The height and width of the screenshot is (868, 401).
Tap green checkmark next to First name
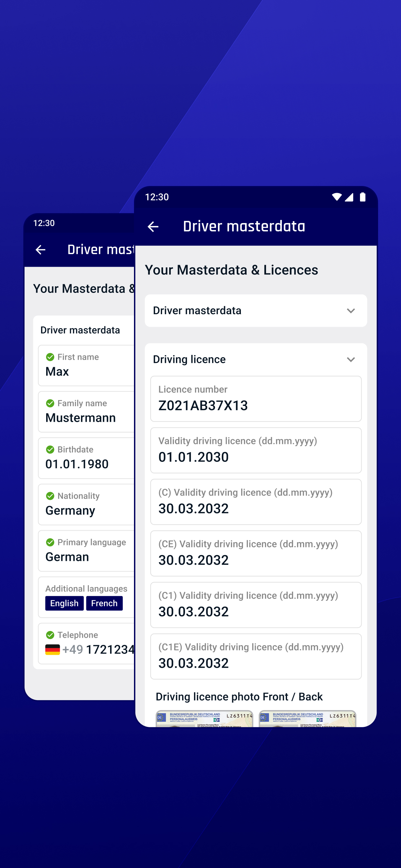[x=50, y=357]
